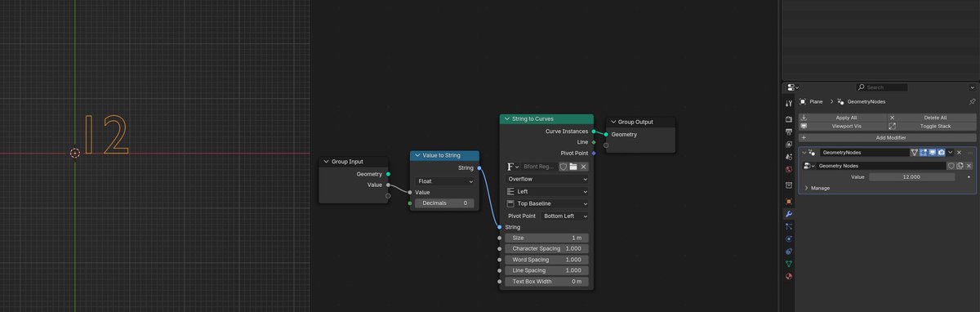The image size is (980, 312).
Task: Click the Decimals field in Value to String
Action: click(x=445, y=203)
